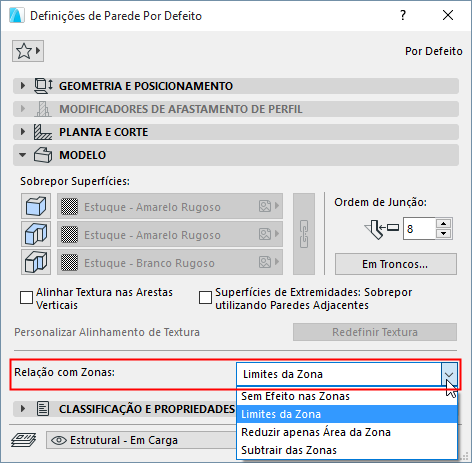Toggle eye icon on Estrutural layer
472x463 pixels.
(x=59, y=440)
